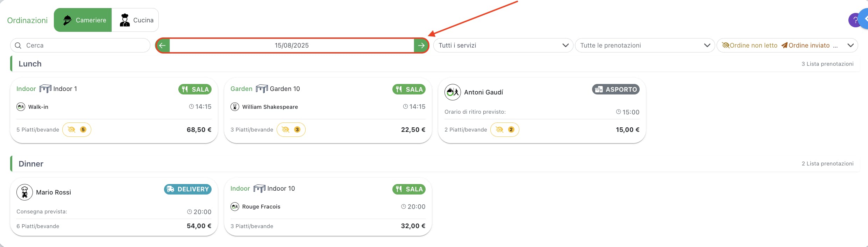Go to previous date with left arrow

click(163, 45)
